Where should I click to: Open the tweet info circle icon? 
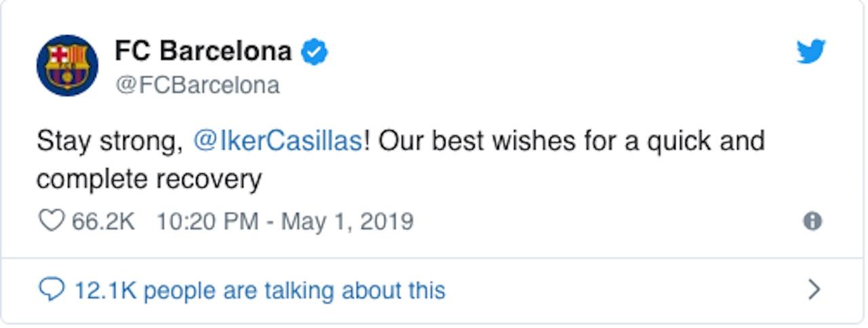(812, 222)
